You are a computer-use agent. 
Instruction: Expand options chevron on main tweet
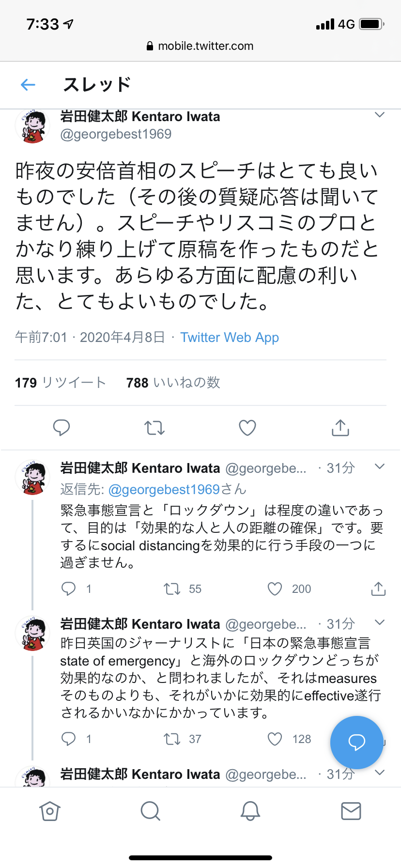click(x=380, y=115)
